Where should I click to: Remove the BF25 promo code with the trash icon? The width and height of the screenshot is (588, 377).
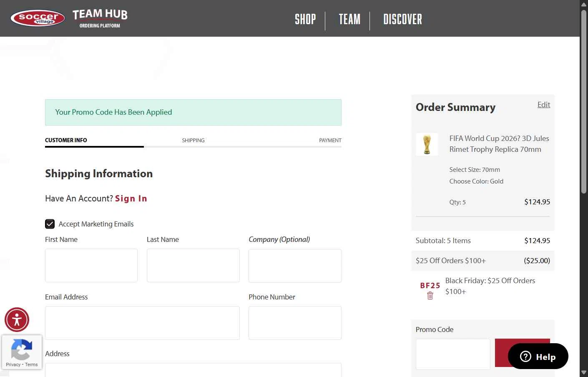430,296
